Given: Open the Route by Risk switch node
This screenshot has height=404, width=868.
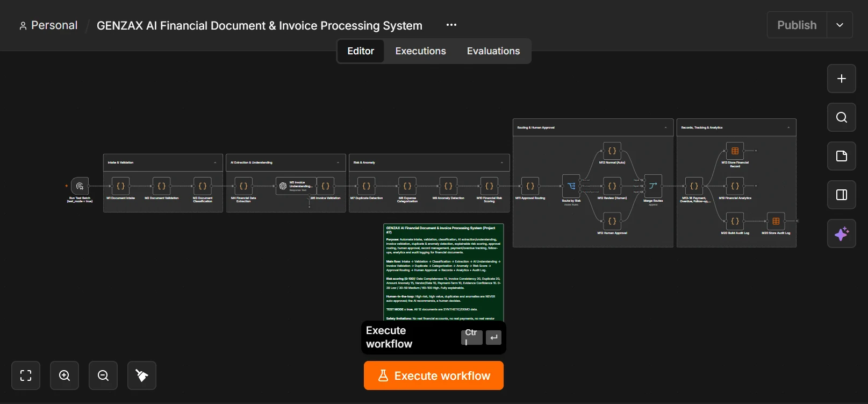Looking at the screenshot, I should [x=571, y=186].
